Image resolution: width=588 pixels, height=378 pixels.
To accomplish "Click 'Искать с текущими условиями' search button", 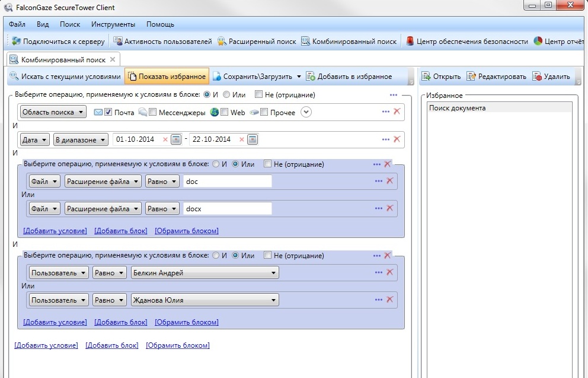I will 65,77.
